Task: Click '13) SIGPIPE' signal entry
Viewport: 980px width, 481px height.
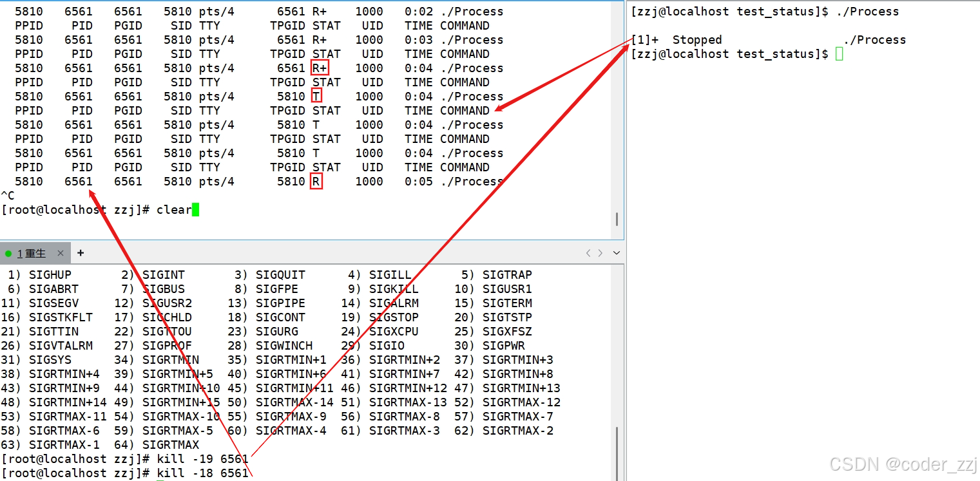Action: click(x=266, y=303)
